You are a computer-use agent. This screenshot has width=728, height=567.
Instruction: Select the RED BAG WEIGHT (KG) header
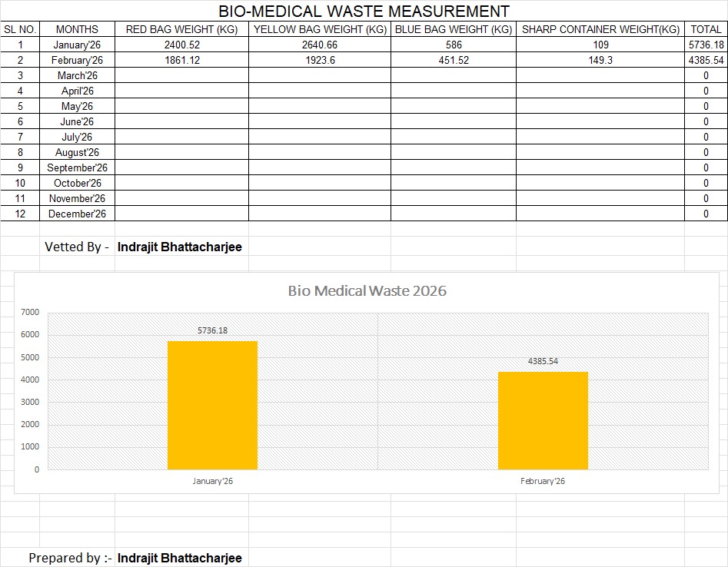[x=181, y=29]
